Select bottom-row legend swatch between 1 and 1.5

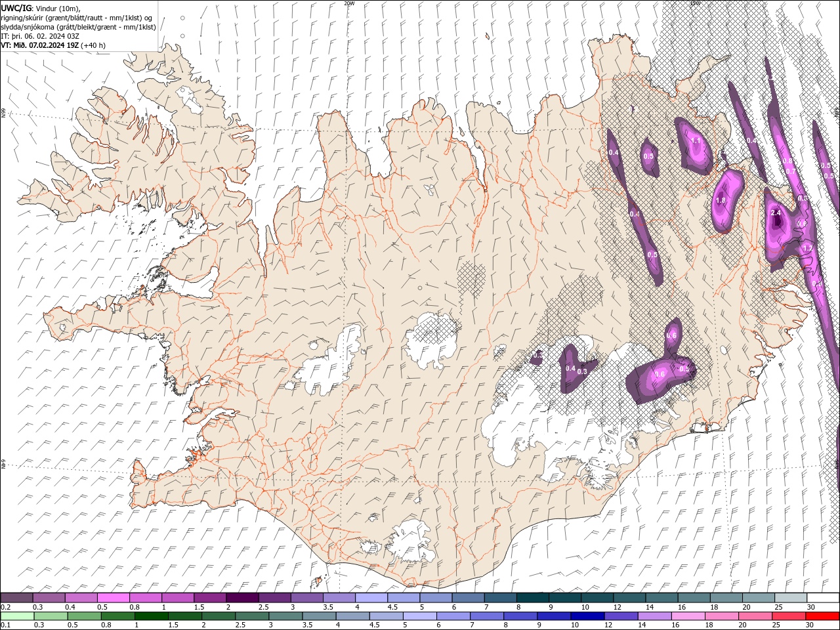(x=152, y=616)
